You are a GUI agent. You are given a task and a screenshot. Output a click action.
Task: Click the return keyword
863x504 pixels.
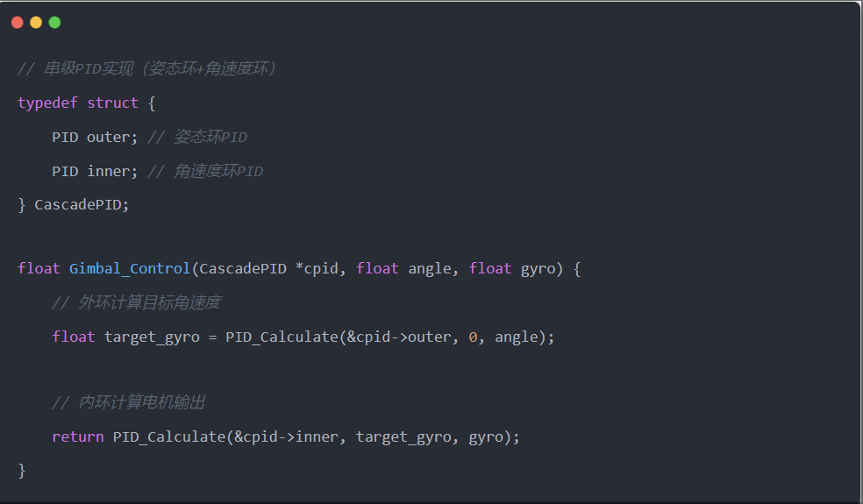click(x=77, y=437)
